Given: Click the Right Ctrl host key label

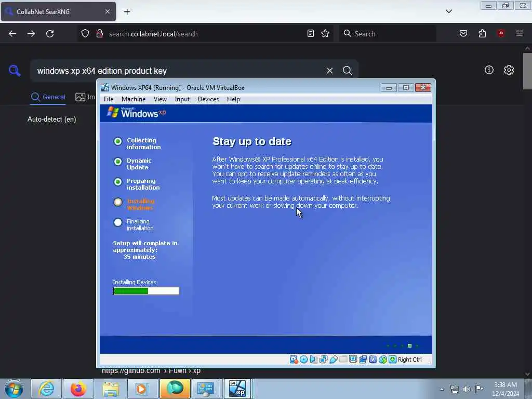Looking at the screenshot, I should tap(409, 360).
